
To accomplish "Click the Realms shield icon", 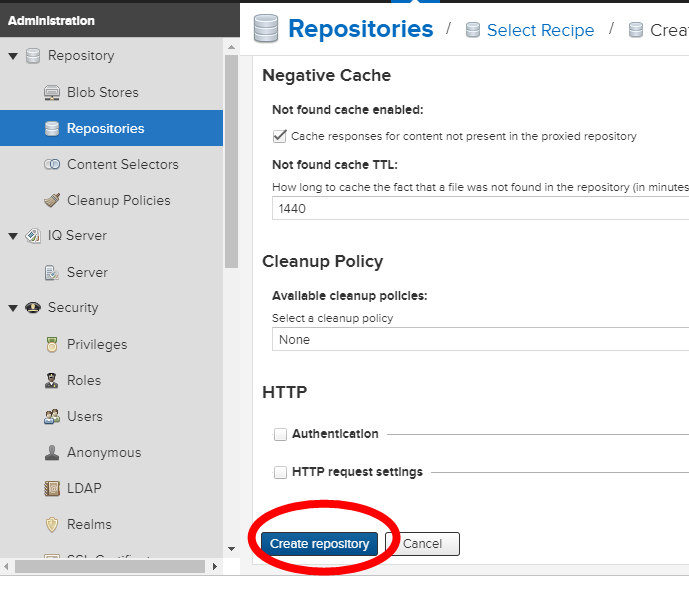I will (x=52, y=524).
